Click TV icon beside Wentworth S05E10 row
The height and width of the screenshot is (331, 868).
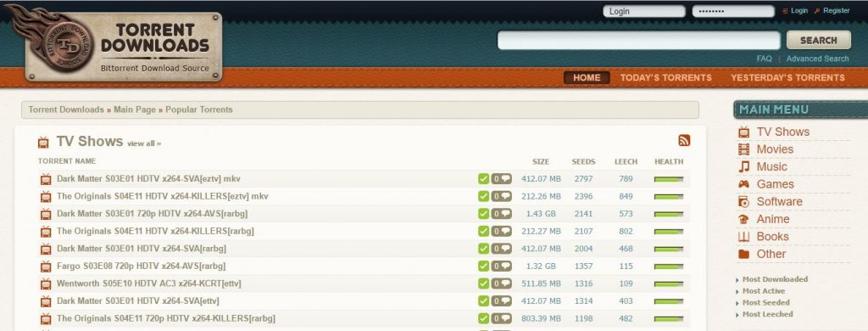(46, 283)
